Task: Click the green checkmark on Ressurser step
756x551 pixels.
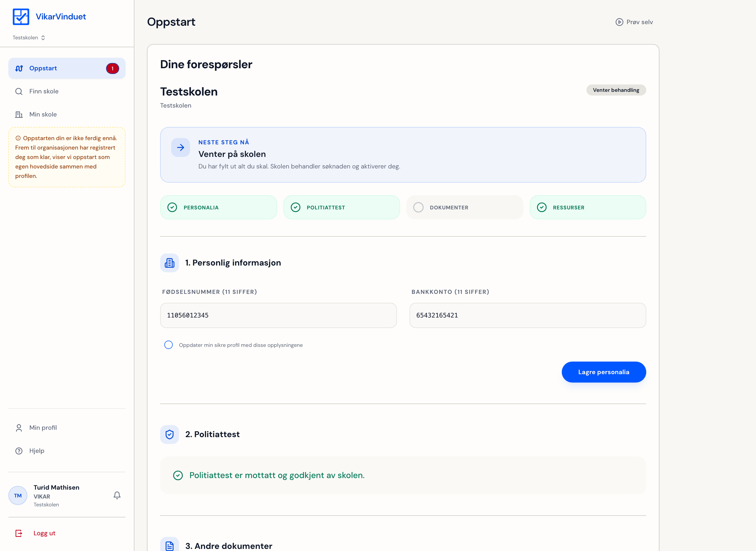Action: (542, 208)
